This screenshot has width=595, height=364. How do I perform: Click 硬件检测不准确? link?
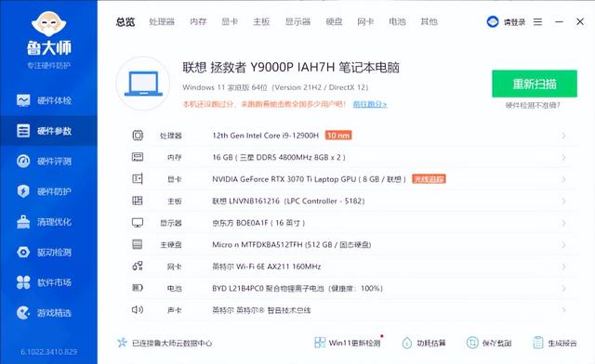(x=533, y=105)
